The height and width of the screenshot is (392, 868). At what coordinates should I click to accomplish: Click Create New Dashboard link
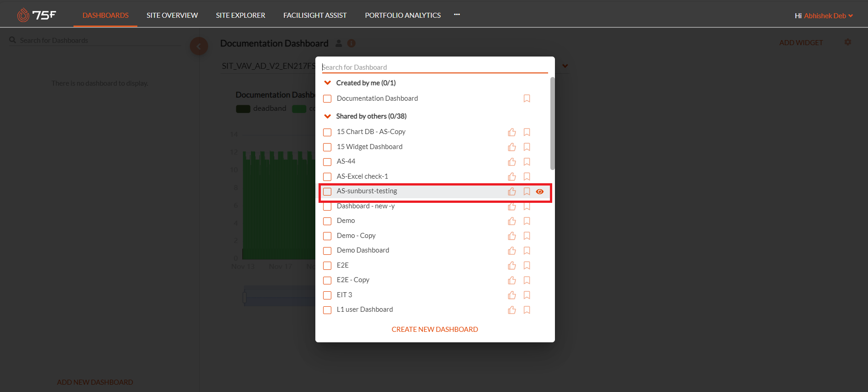[x=435, y=329]
